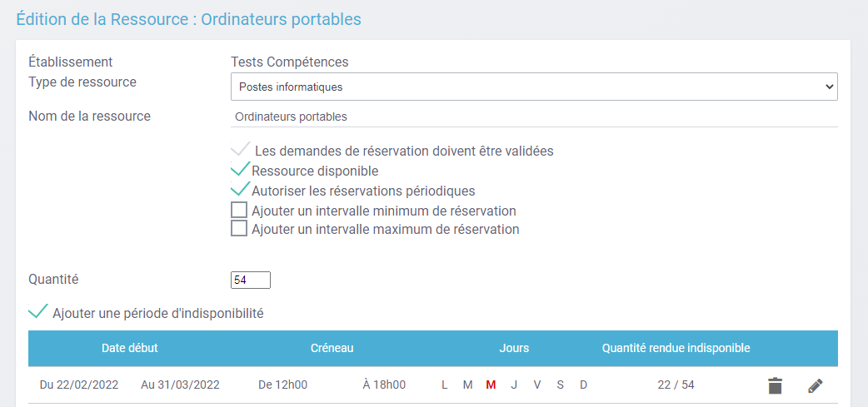Open the 'Postes informatiques' resource type dropdown
868x407 pixels.
(x=533, y=87)
